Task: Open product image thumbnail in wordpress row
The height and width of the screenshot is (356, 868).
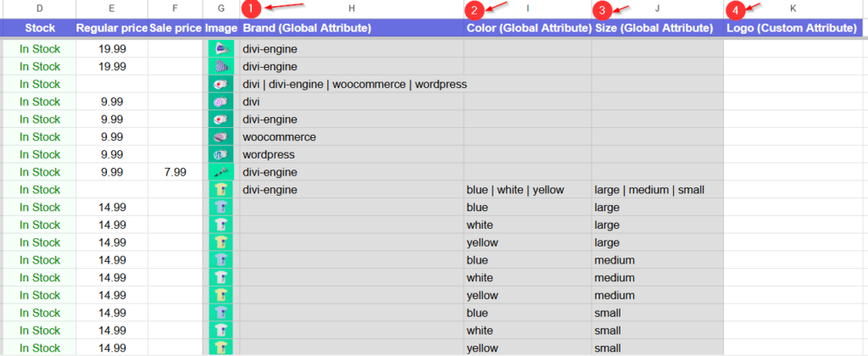Action: (221, 154)
